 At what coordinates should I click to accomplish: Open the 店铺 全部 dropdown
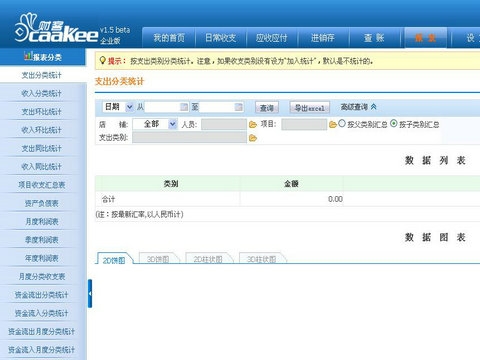[x=155, y=124]
